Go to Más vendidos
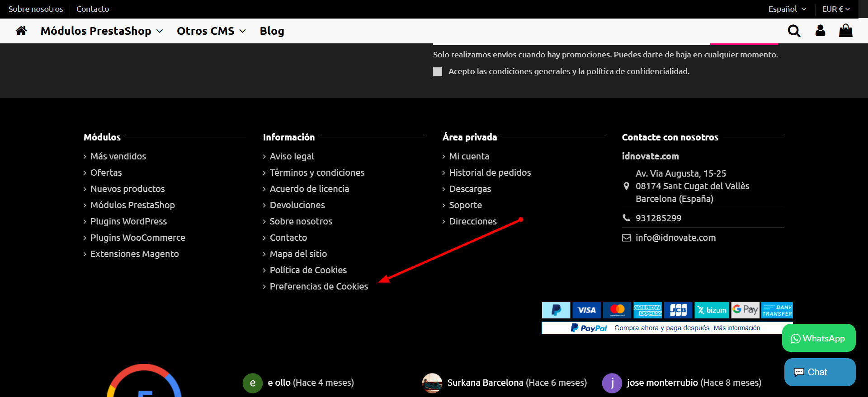Image resolution: width=868 pixels, height=397 pixels. [118, 156]
